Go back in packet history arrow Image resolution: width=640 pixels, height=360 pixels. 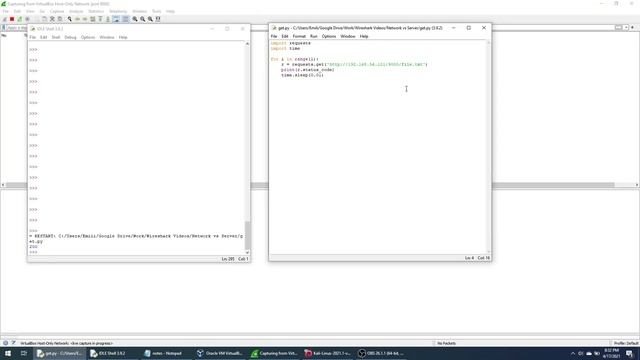tap(77, 19)
